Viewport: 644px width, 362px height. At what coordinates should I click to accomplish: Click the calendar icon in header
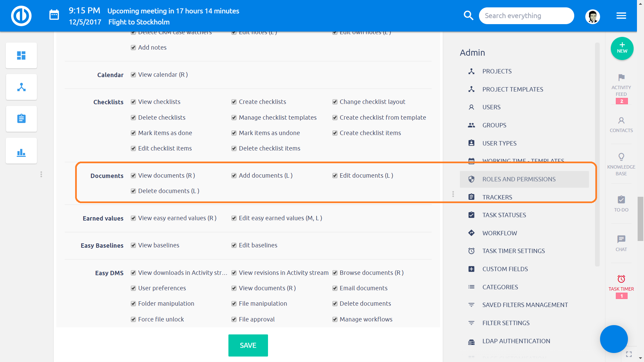tap(54, 15)
